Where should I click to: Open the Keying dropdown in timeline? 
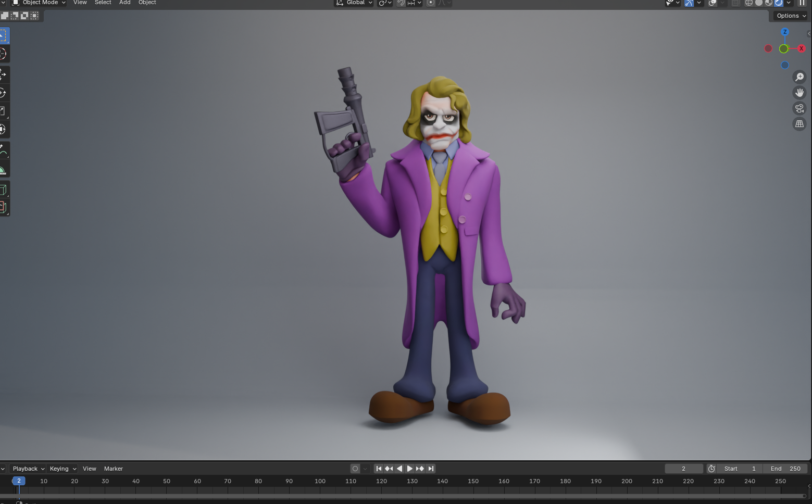click(63, 469)
